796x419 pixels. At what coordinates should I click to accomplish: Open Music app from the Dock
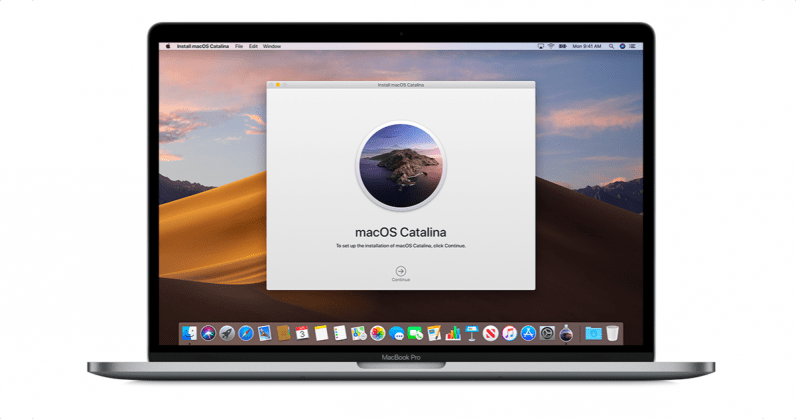(x=509, y=333)
